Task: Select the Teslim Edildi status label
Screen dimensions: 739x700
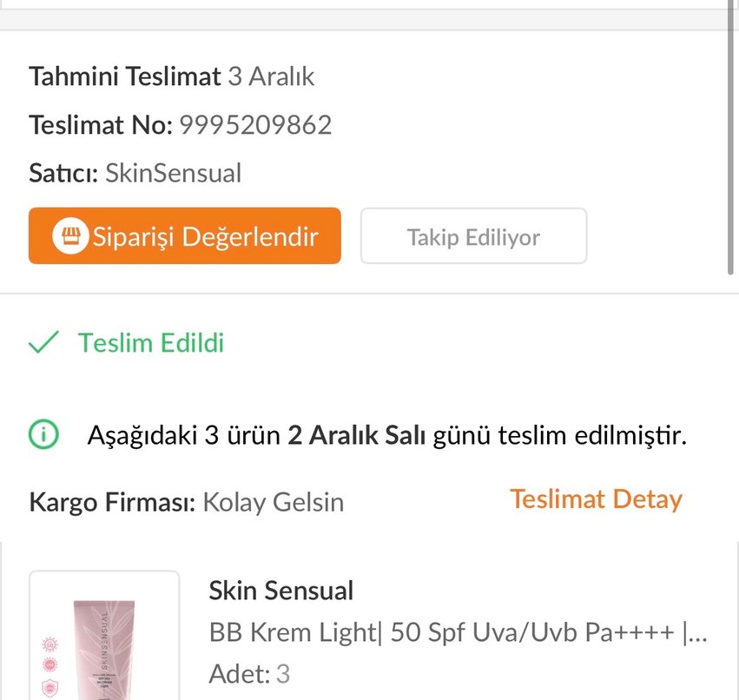Action: coord(149,342)
